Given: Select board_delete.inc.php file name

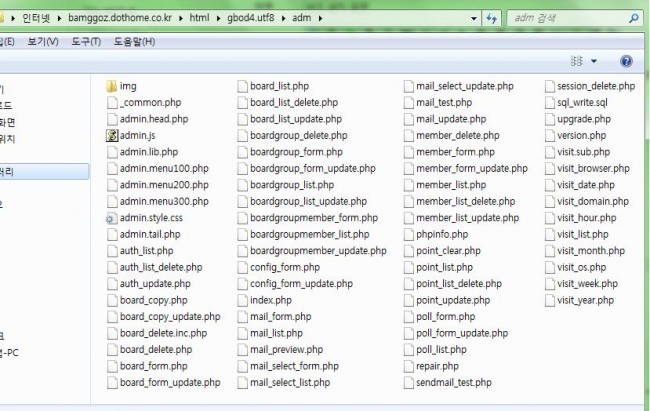Looking at the screenshot, I should (163, 333).
